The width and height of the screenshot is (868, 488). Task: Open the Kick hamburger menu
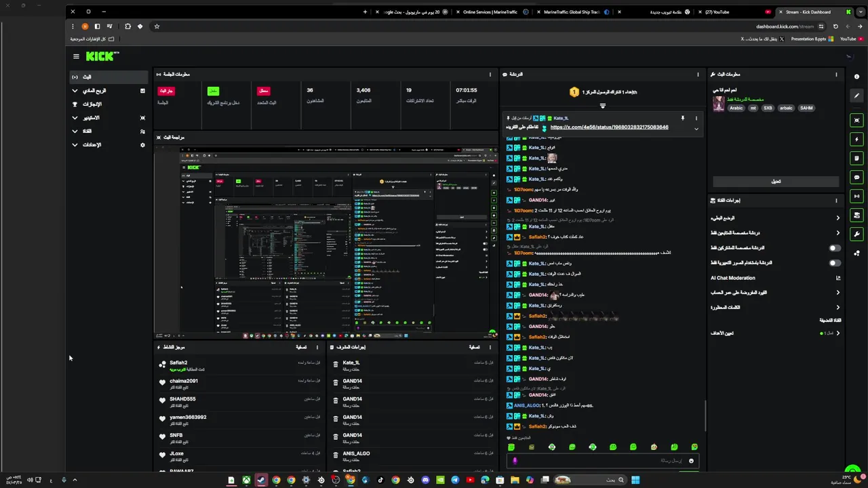click(76, 56)
